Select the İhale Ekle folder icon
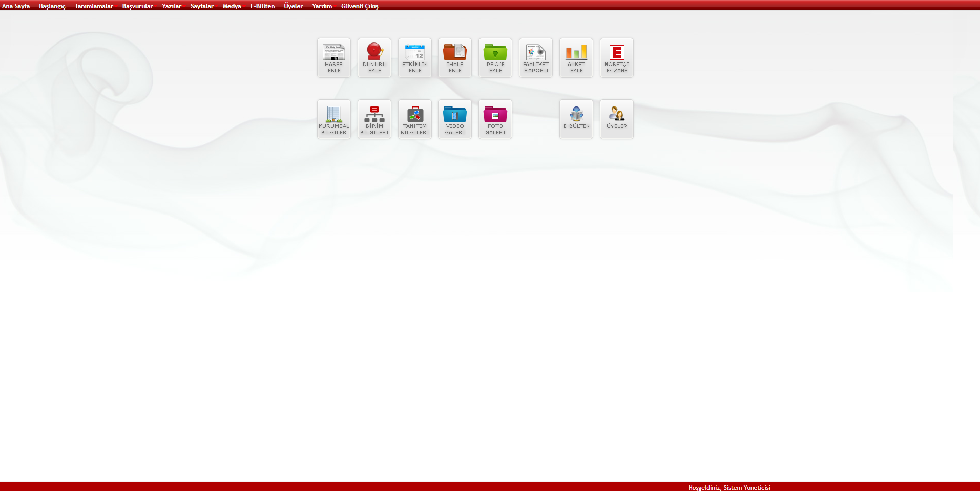The height and width of the screenshot is (491, 980). point(454,57)
